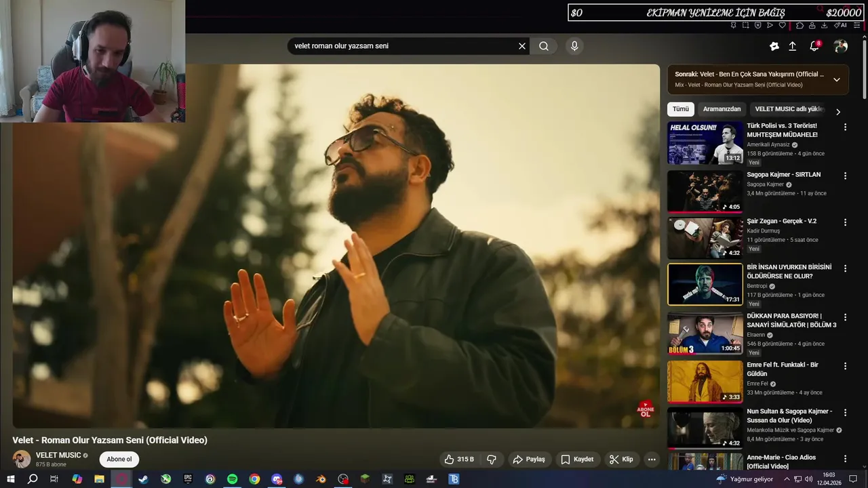
Task: Expand the Mix playlist panel chevron
Action: (x=836, y=79)
